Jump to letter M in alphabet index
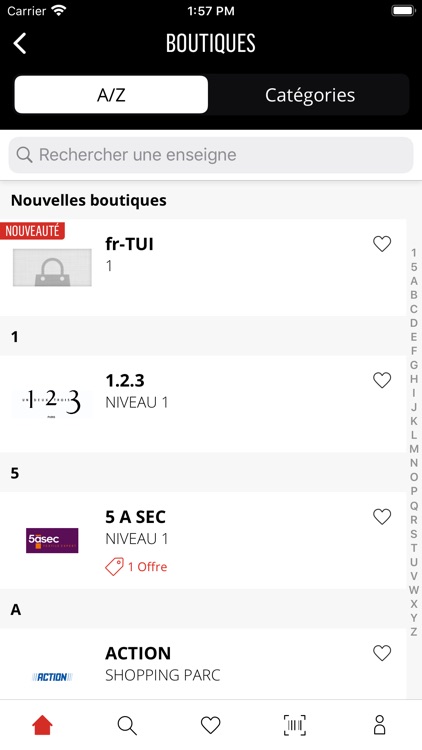Viewport: 422px width, 750px height. [414, 449]
